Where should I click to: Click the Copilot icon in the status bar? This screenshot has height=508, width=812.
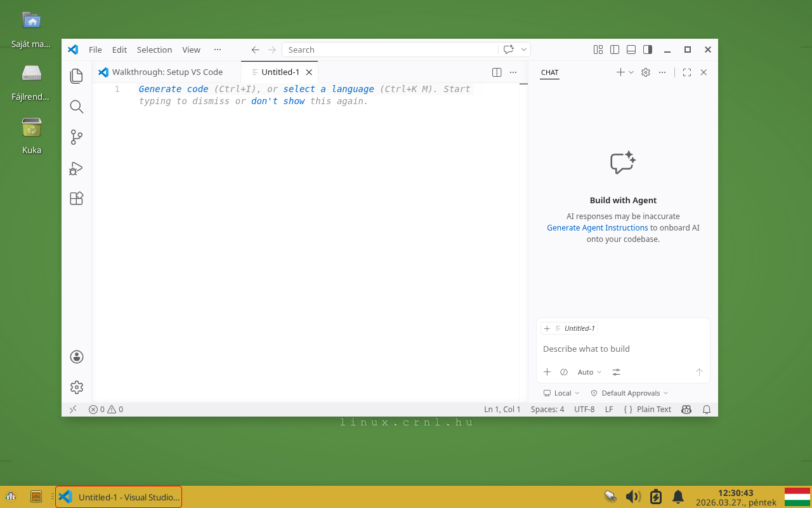click(686, 409)
